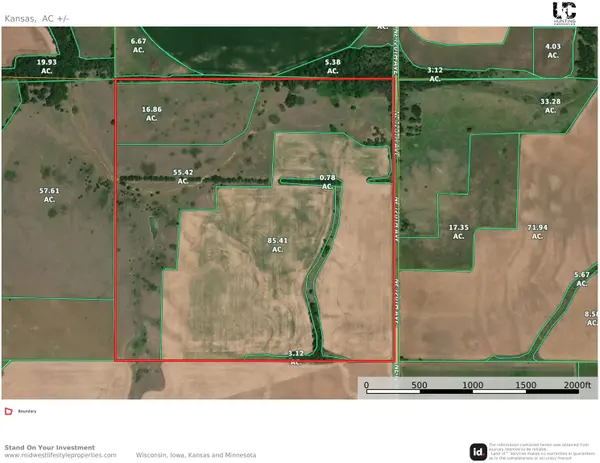Click the 'Boundary' legend label
Screen dimensions: 600x463
[x=27, y=411]
